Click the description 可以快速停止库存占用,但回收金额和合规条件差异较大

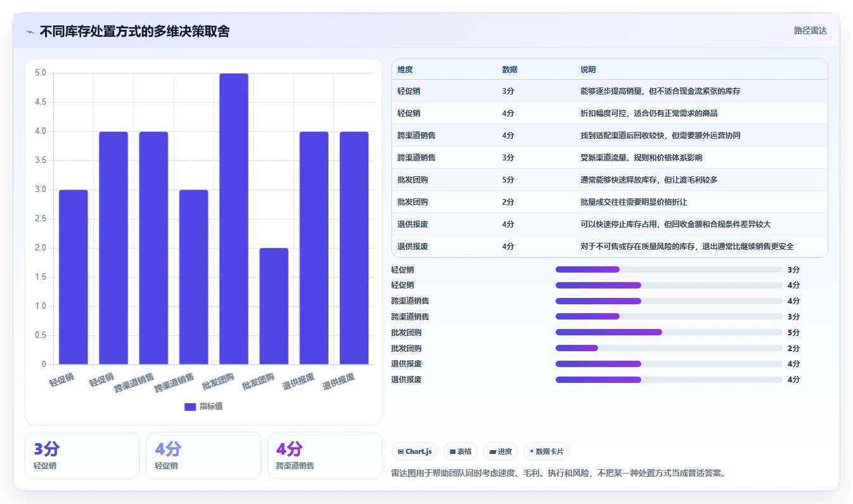tap(675, 224)
